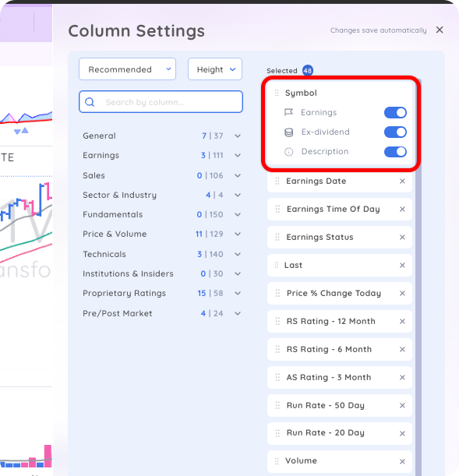The width and height of the screenshot is (459, 476).
Task: Click the Ex-dividend coins icon
Action: (288, 132)
